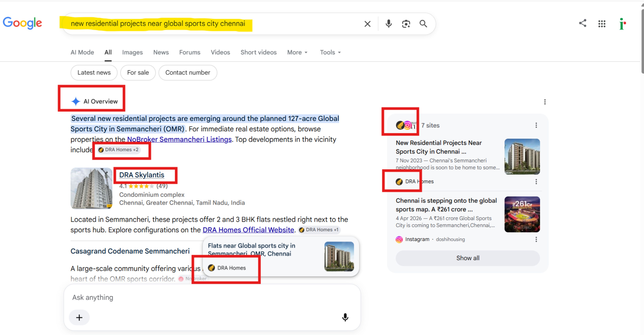Switch to Images tab
This screenshot has height=335, width=644.
point(132,52)
